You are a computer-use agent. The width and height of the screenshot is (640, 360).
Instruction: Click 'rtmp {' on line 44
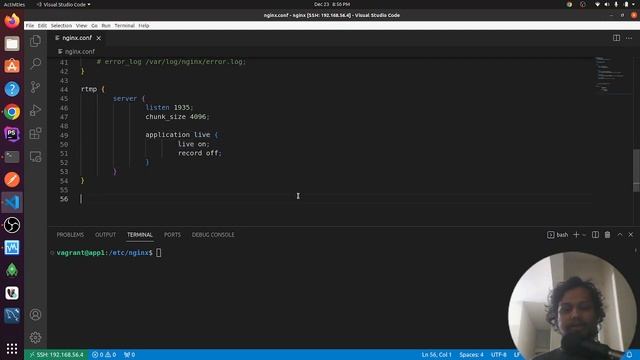click(93, 89)
